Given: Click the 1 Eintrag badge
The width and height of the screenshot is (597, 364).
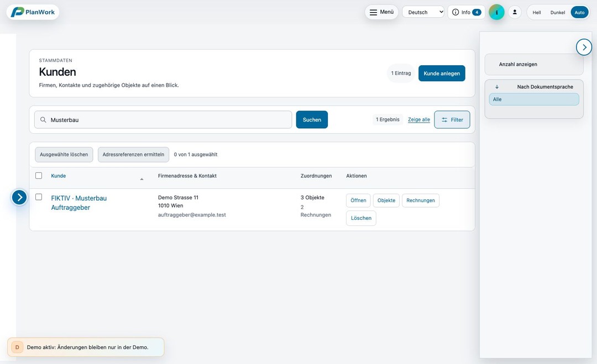Looking at the screenshot, I should tap(401, 73).
